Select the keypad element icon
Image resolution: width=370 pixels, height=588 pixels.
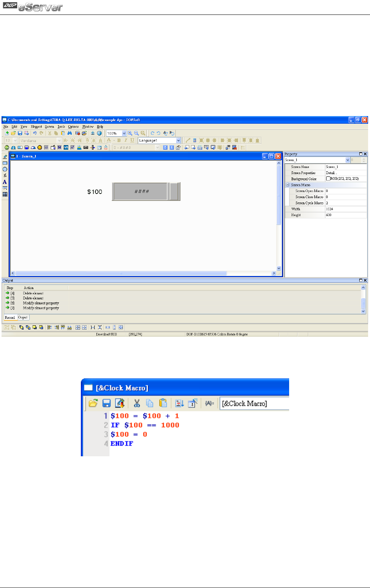click(x=86, y=147)
